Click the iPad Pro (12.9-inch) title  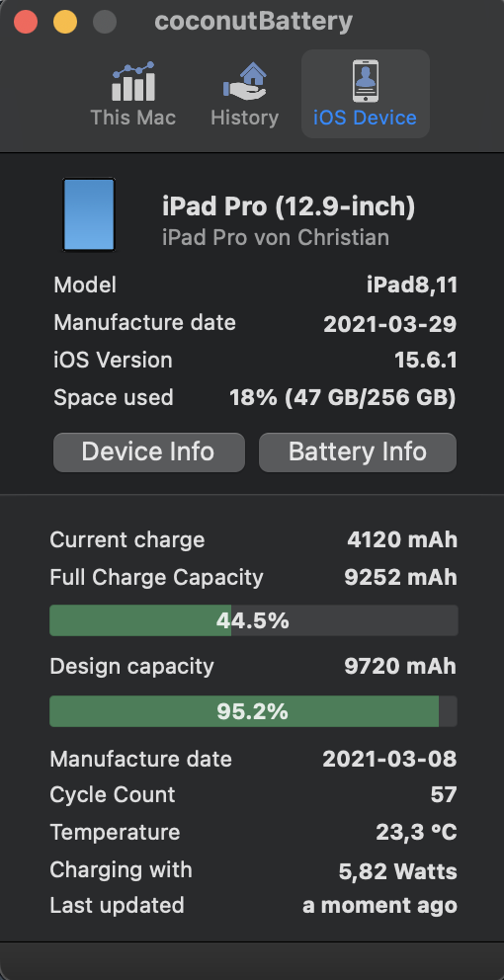point(289,206)
